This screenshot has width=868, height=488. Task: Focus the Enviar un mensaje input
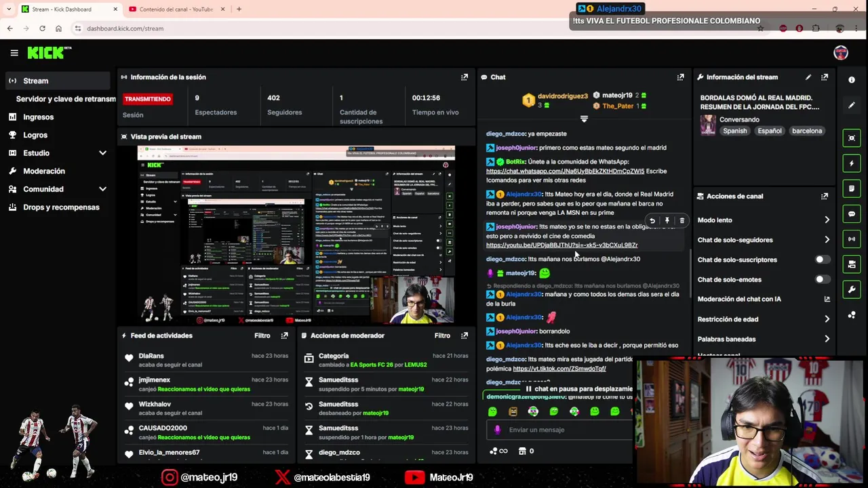coord(559,430)
